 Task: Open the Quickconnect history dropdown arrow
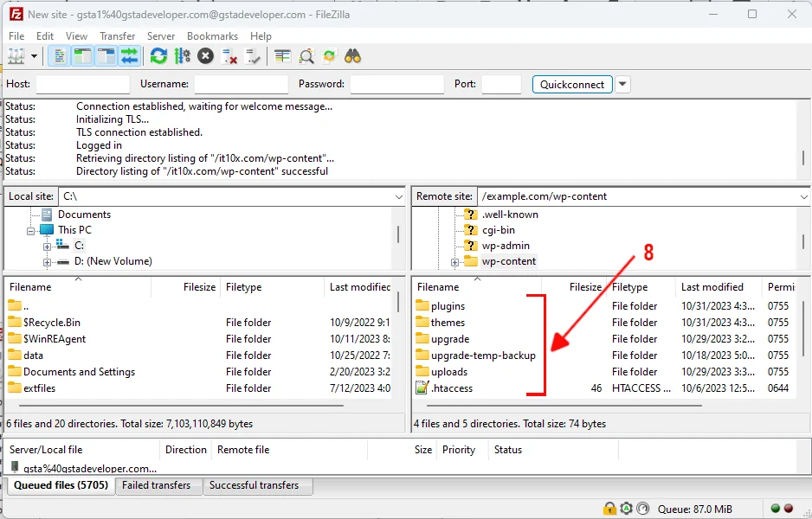[x=622, y=84]
